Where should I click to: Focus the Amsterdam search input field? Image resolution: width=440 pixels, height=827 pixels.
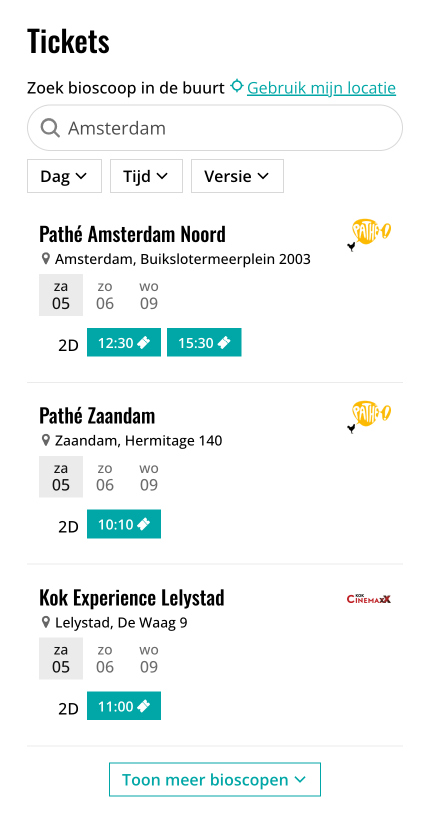215,128
